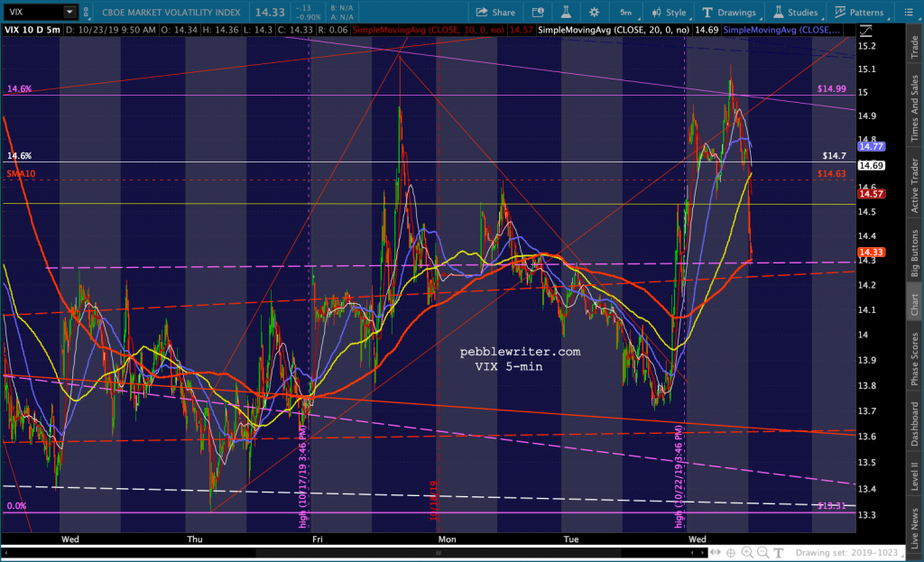
Task: Click the SMA10 red line label
Action: pyautogui.click(x=22, y=174)
